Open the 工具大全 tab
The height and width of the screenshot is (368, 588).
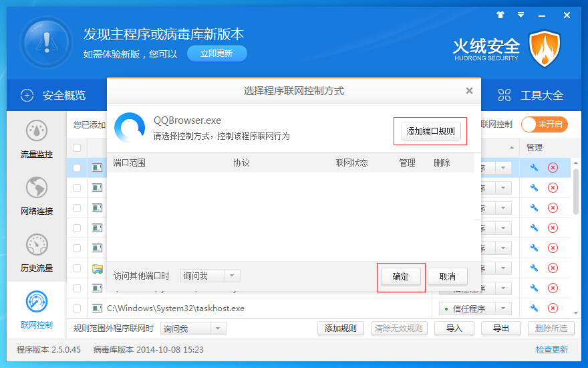531,95
